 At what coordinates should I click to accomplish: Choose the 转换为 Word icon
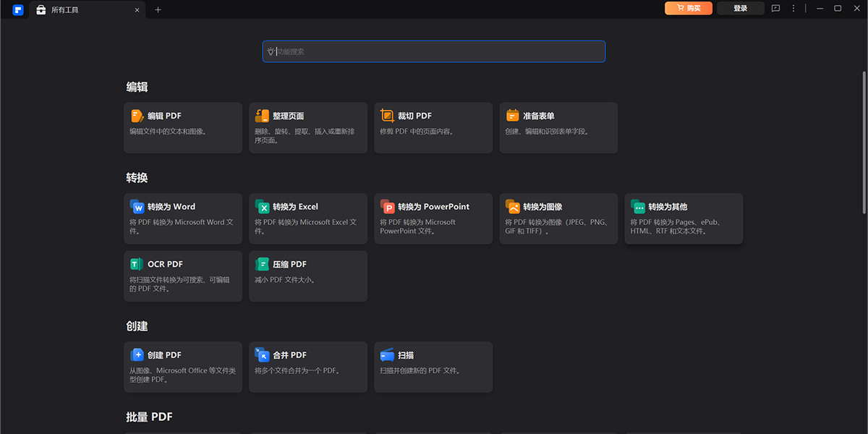point(137,207)
